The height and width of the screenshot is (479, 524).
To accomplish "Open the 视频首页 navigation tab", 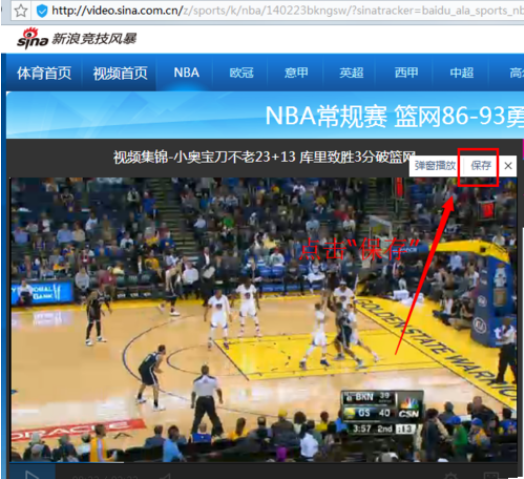I will (x=120, y=73).
